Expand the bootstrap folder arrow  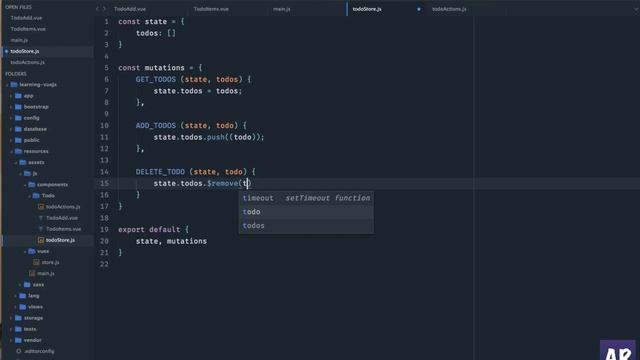click(11, 107)
